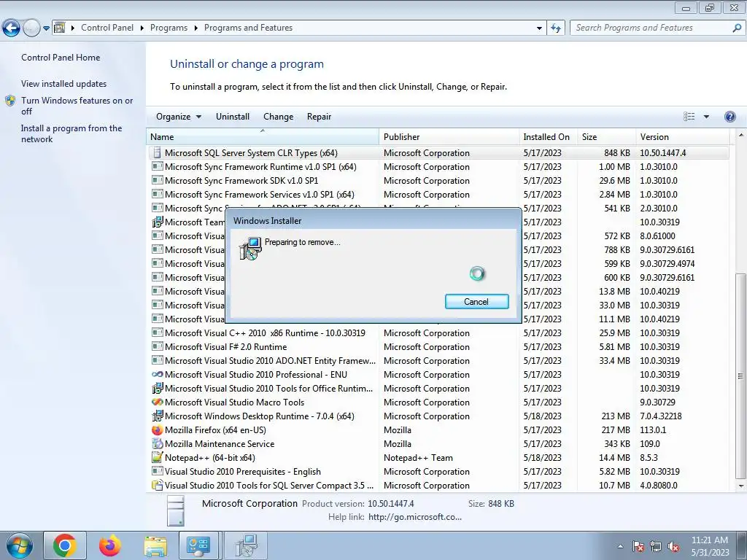Cancel the Windows Installer removal dialog

476,301
